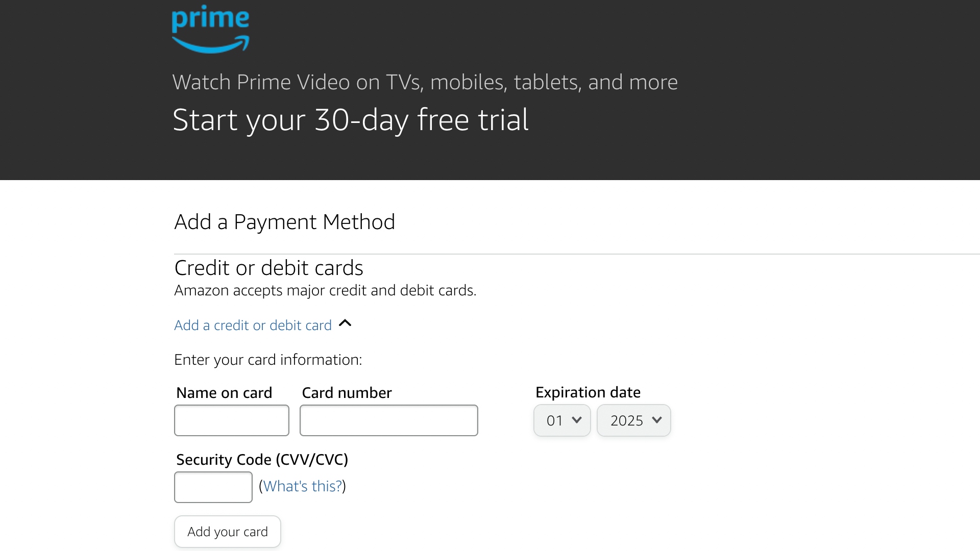Image resolution: width=980 pixels, height=551 pixels.
Task: Click inside the Card number field
Action: coord(388,420)
